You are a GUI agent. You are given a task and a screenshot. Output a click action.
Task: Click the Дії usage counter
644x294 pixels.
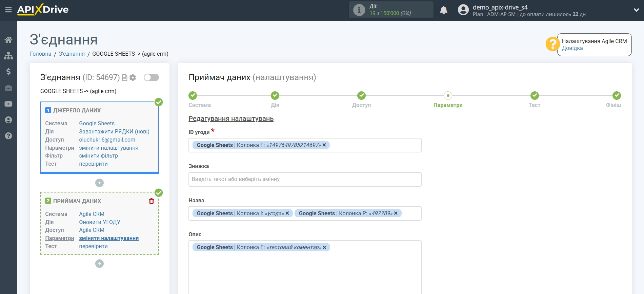click(391, 10)
